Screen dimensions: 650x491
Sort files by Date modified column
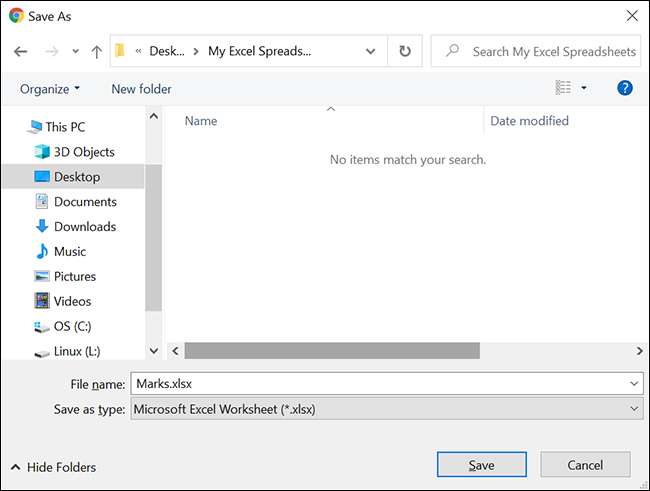[529, 121]
